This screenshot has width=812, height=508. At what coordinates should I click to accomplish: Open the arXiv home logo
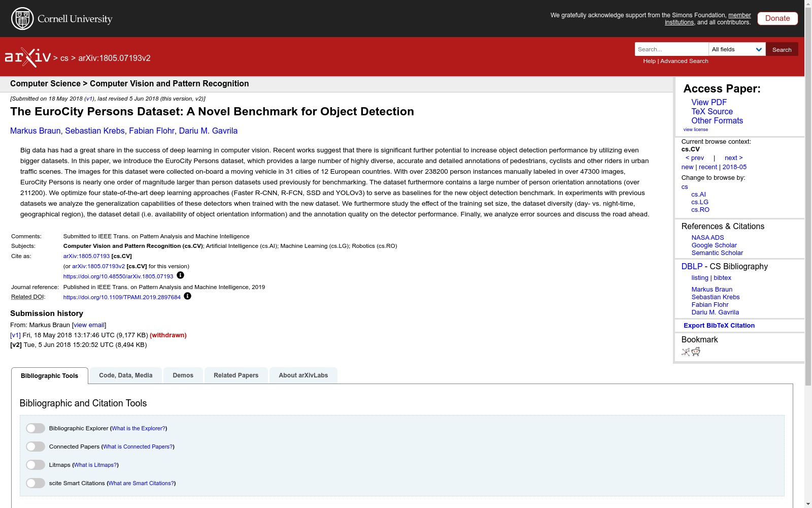click(x=28, y=57)
